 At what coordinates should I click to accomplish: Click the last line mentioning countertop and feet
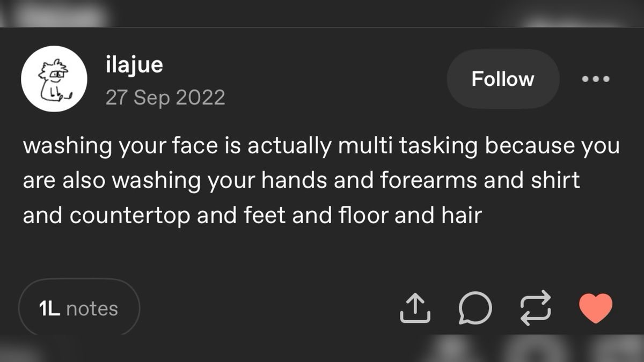[x=252, y=216]
